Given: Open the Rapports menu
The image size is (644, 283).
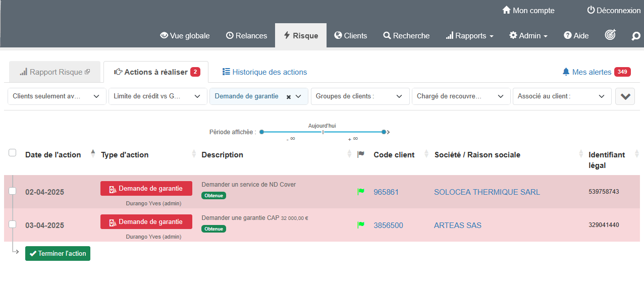Looking at the screenshot, I should 469,36.
